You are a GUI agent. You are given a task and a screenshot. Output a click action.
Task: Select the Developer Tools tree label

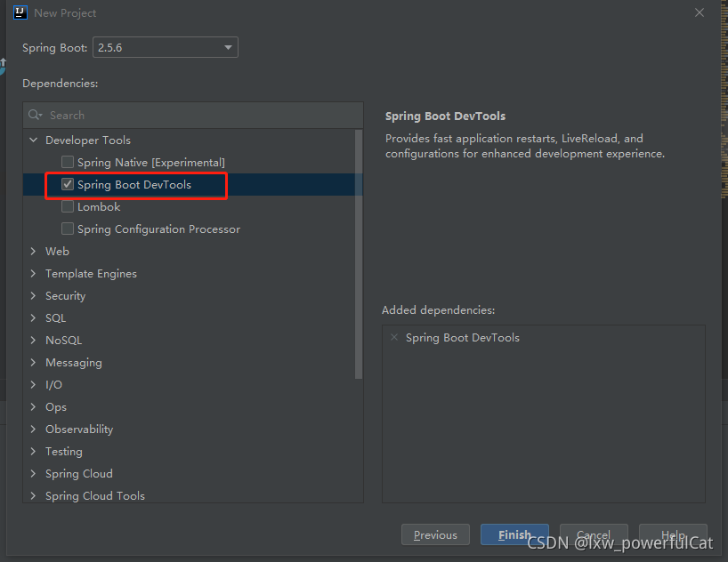tap(88, 140)
